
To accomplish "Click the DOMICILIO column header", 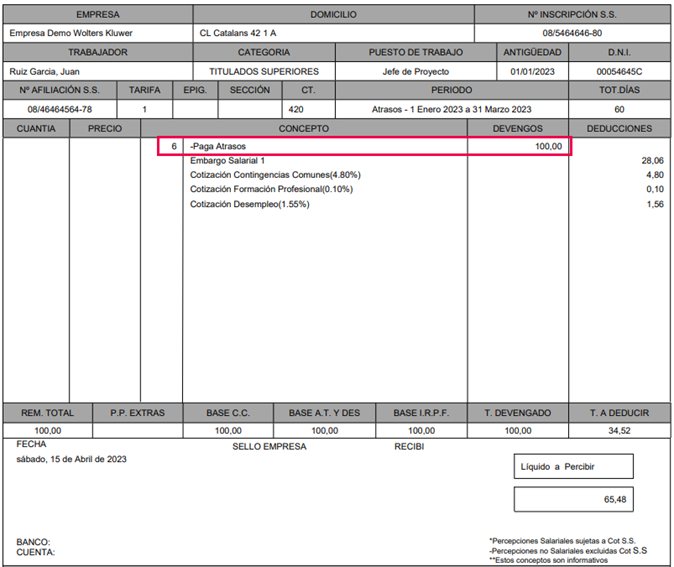I will (x=334, y=14).
